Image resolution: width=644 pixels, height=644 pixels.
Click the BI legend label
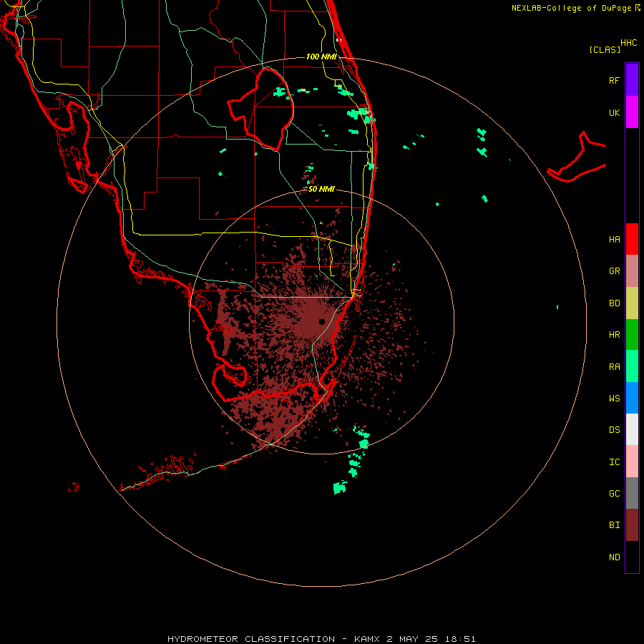pos(614,525)
